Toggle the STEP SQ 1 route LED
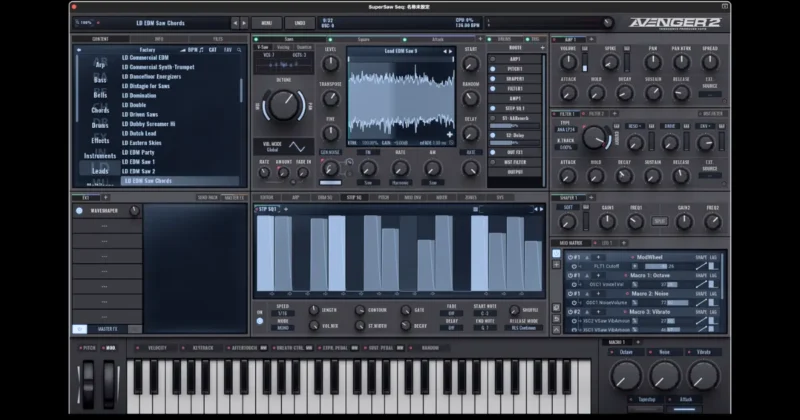 tap(492, 108)
